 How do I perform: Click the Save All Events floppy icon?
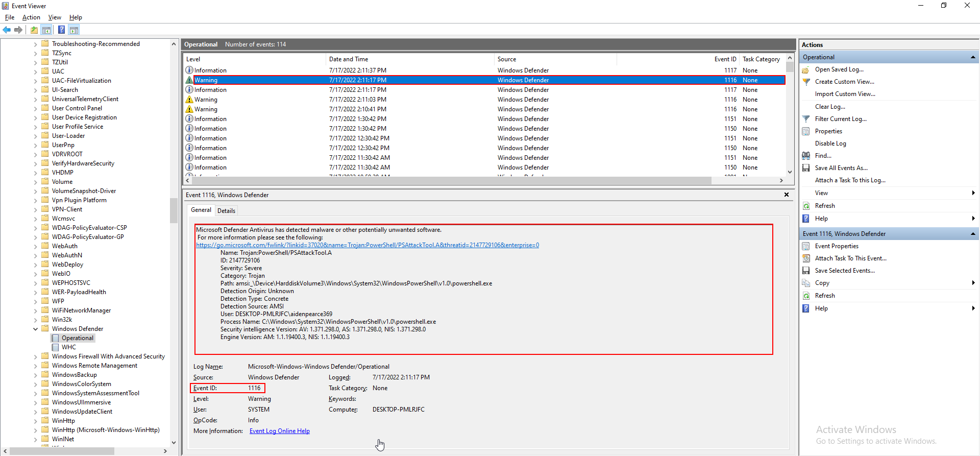[806, 168]
